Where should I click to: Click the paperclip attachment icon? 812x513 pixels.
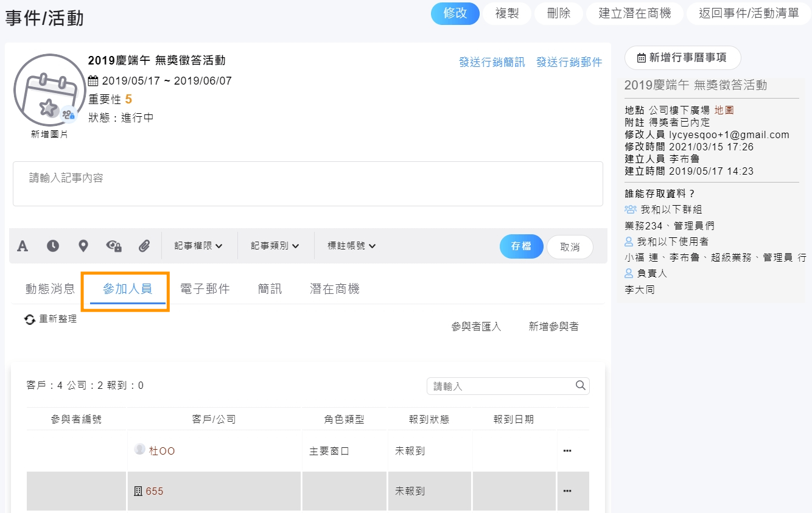click(144, 246)
